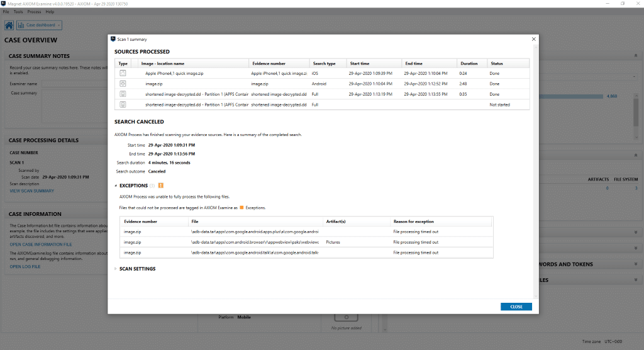
Task: Select 'Apple iPhone4,1 quick image.zip' location name cell
Action: click(174, 73)
